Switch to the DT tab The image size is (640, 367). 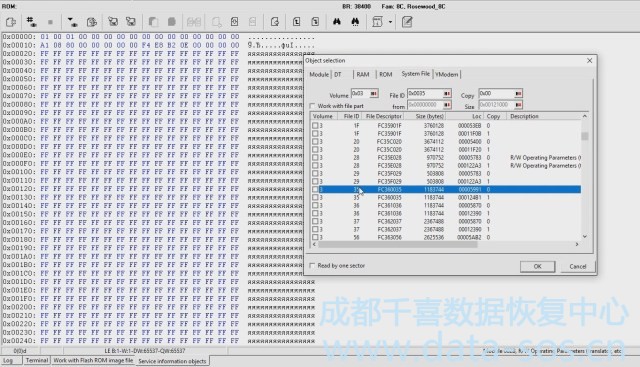pos(338,74)
